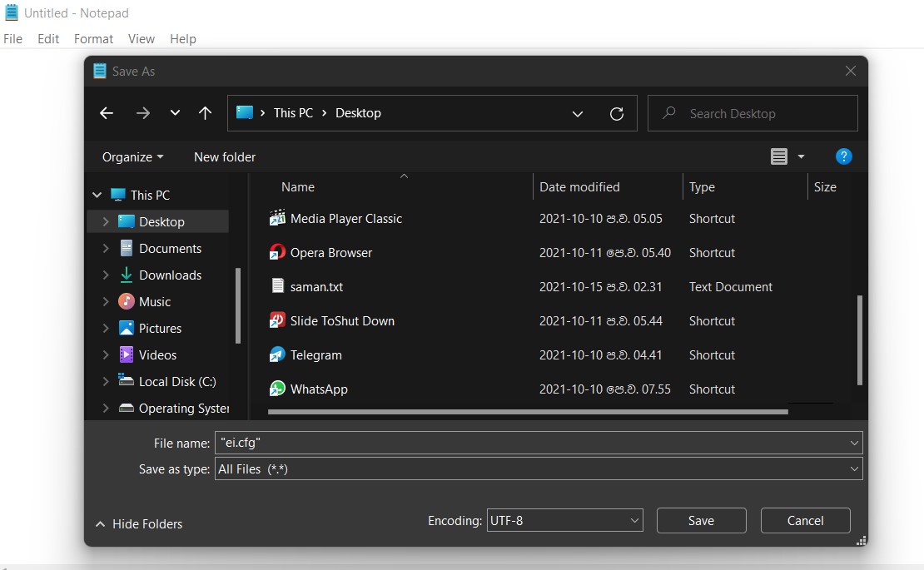
Task: Expand the Videos tree node
Action: click(x=106, y=354)
